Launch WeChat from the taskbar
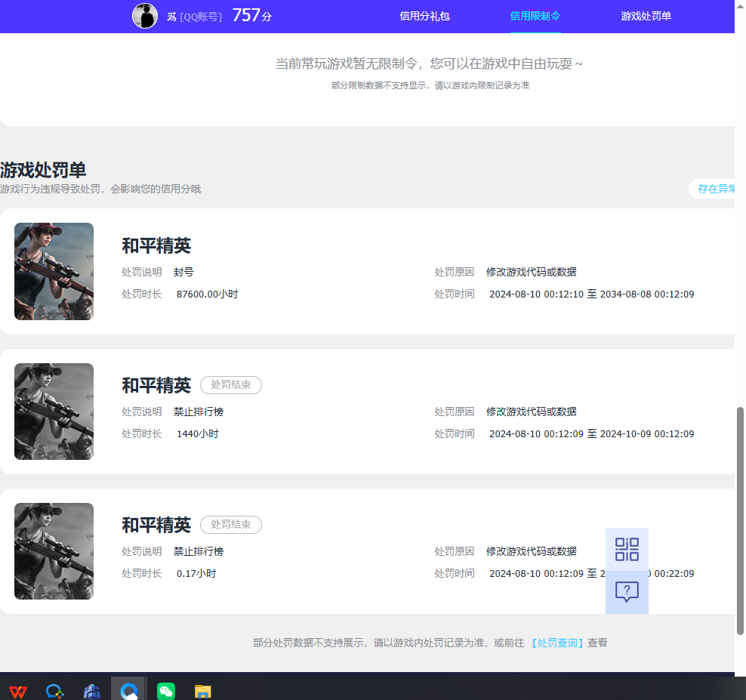The width and height of the screenshot is (746, 700). click(166, 691)
